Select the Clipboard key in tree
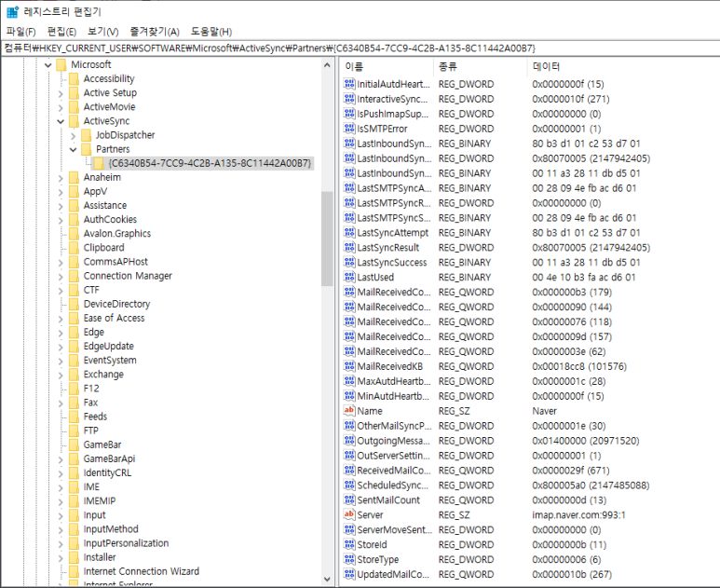 103,248
